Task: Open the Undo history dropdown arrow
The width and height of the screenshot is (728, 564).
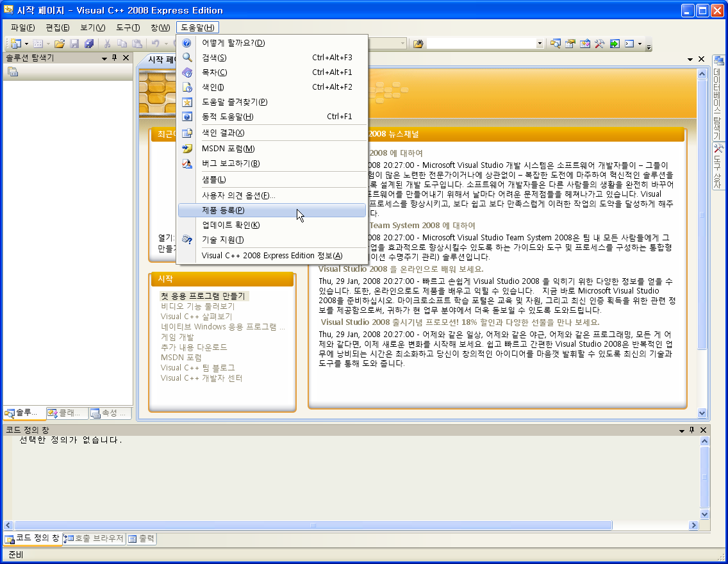Action: coord(166,44)
